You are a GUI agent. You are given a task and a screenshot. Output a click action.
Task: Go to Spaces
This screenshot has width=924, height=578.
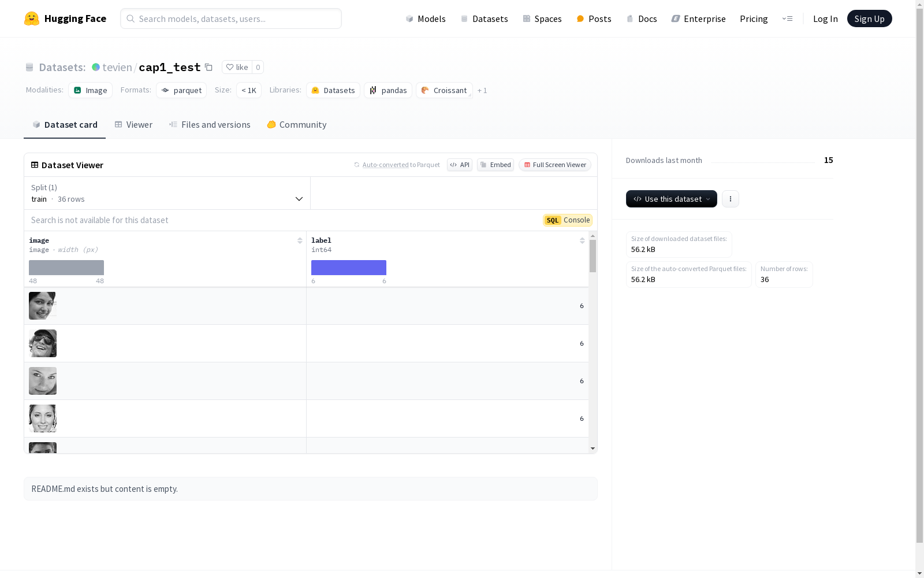click(x=542, y=18)
